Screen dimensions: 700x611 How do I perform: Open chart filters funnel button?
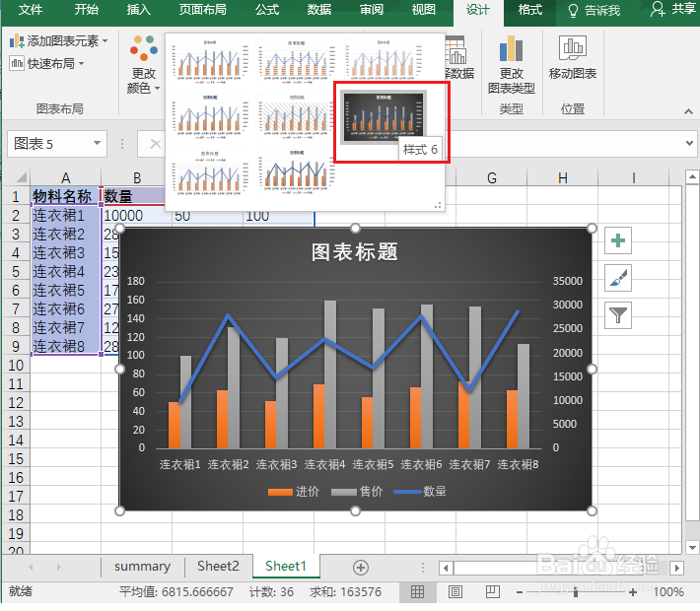pyautogui.click(x=618, y=315)
